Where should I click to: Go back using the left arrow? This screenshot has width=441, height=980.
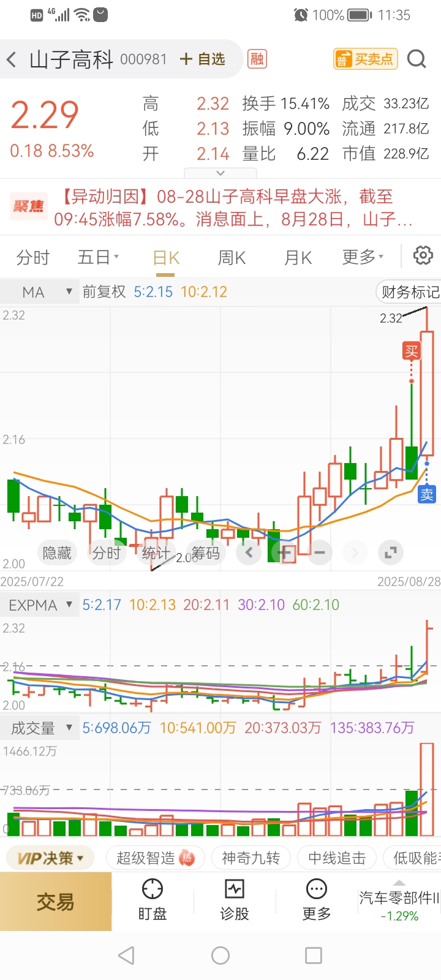click(12, 59)
